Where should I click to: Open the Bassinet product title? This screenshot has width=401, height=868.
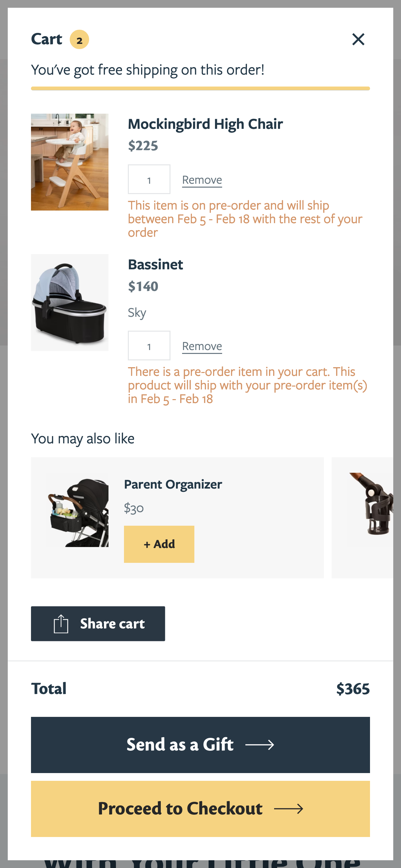click(x=155, y=264)
